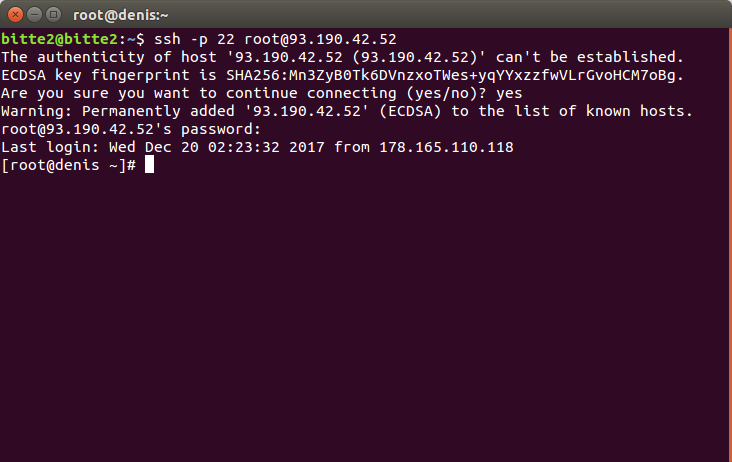Image resolution: width=732 pixels, height=462 pixels.
Task: Close the root@denis terminal window
Action: (15, 15)
